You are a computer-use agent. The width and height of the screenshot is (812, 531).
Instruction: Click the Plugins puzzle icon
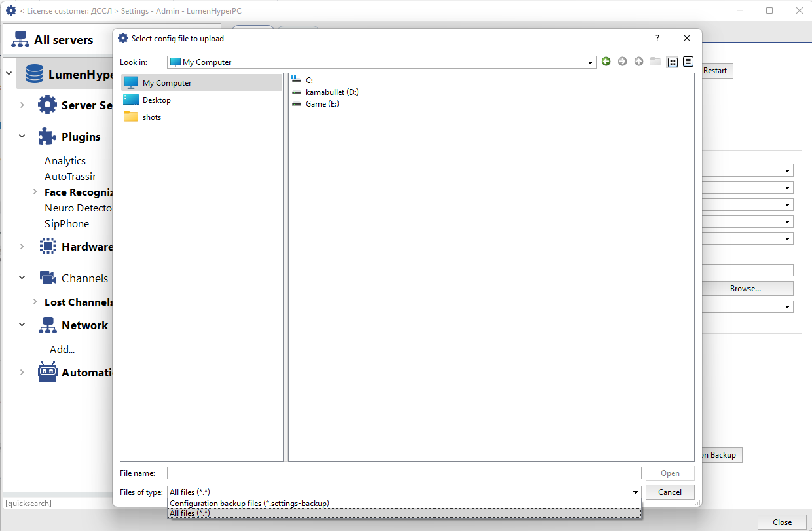[x=47, y=136]
